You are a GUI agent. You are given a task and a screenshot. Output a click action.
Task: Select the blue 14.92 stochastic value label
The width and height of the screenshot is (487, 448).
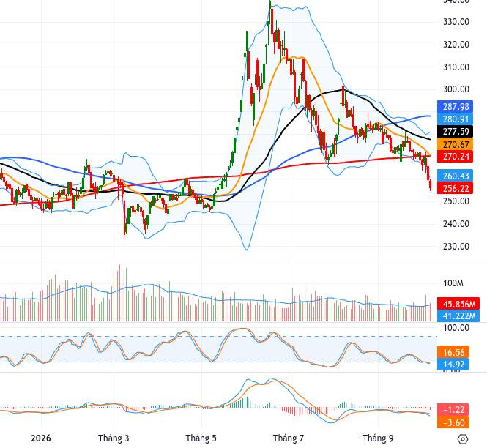tap(453, 364)
